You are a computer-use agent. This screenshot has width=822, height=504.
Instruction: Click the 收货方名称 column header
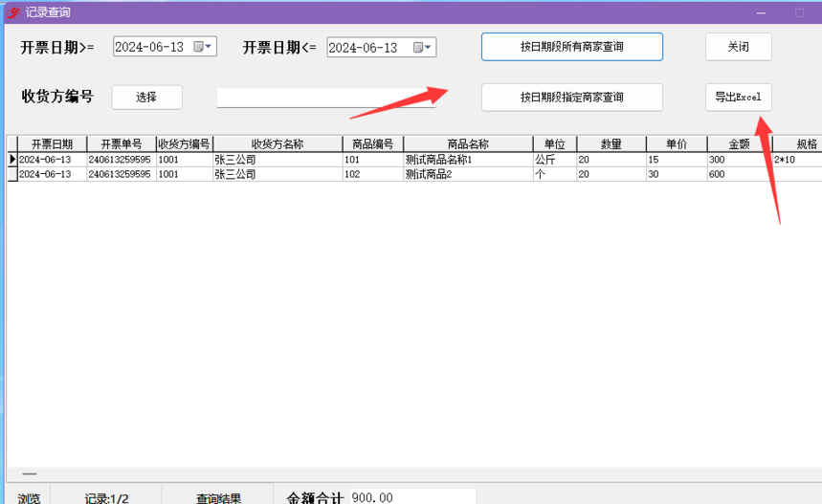point(278,144)
